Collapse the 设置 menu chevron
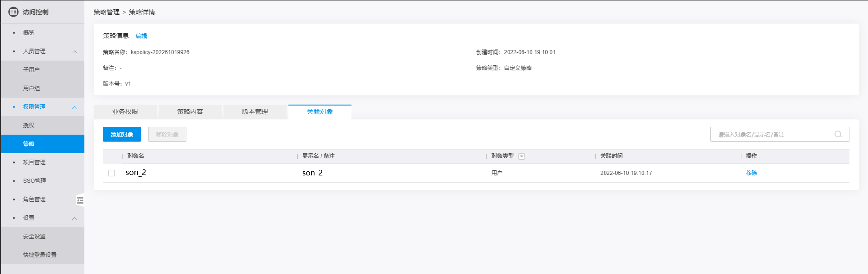 [x=75, y=218]
